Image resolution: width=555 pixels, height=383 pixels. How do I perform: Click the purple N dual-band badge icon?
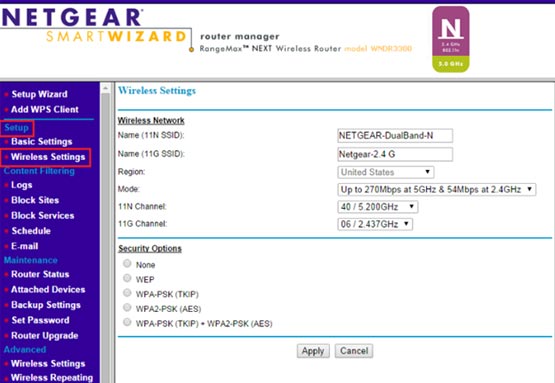pos(451,39)
